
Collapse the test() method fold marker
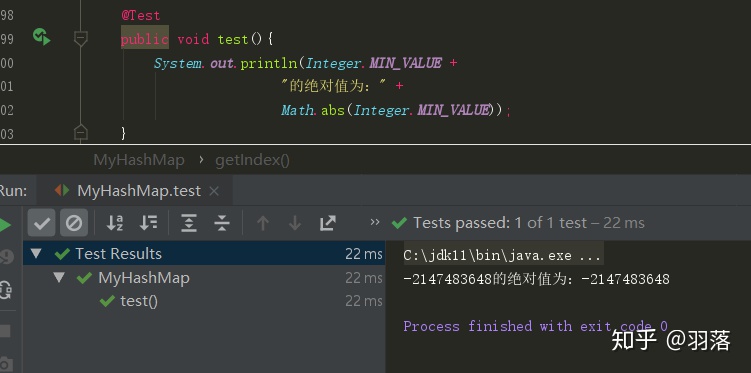[x=80, y=38]
